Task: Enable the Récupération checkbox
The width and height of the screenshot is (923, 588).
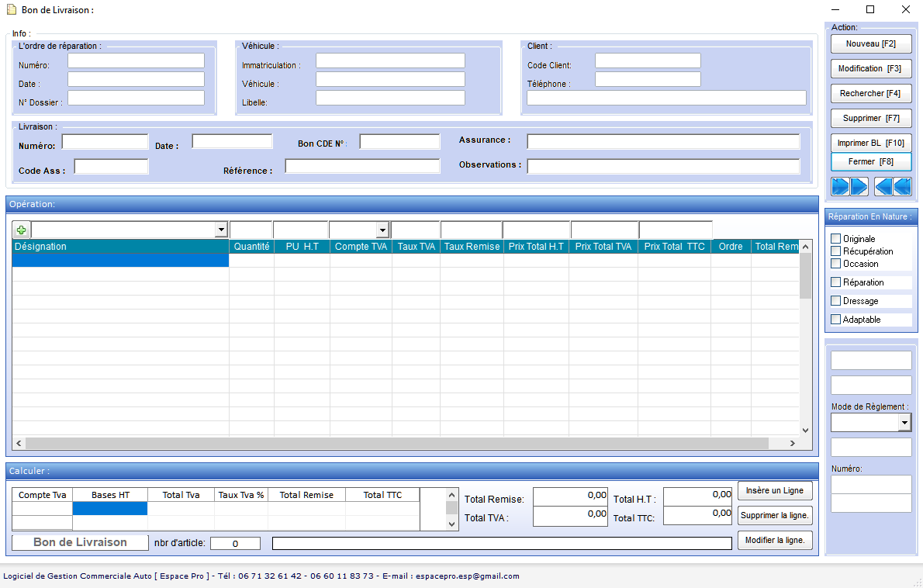Action: tap(835, 251)
